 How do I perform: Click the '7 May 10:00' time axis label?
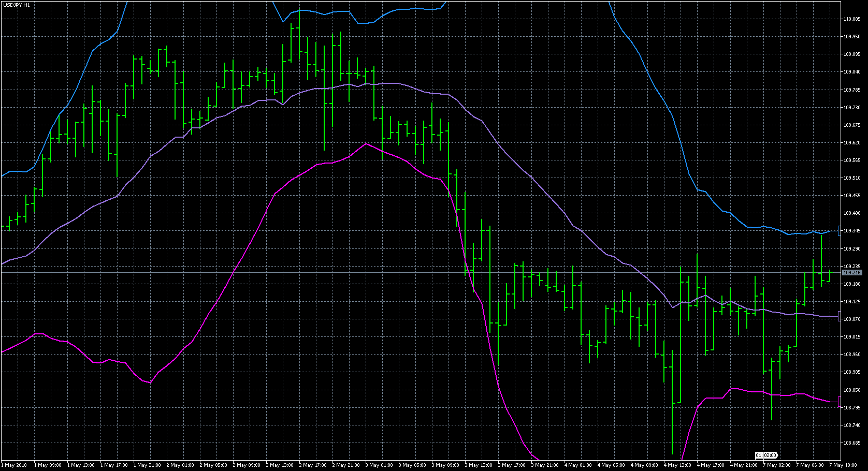843,465
